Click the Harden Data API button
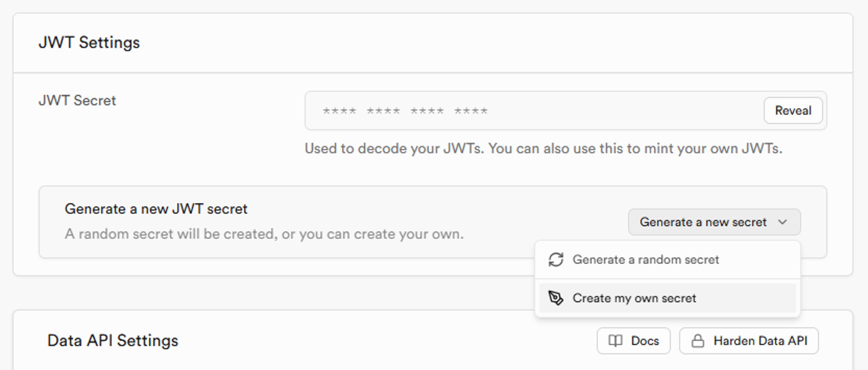868x370 pixels. pos(749,341)
